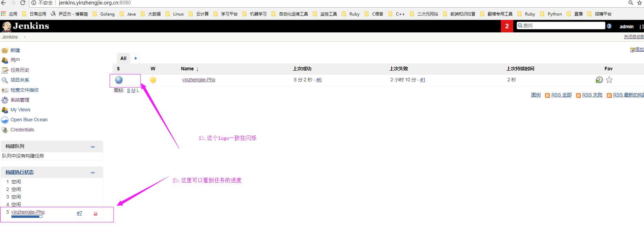Open the 系统管理 gear icon

pos(5,100)
